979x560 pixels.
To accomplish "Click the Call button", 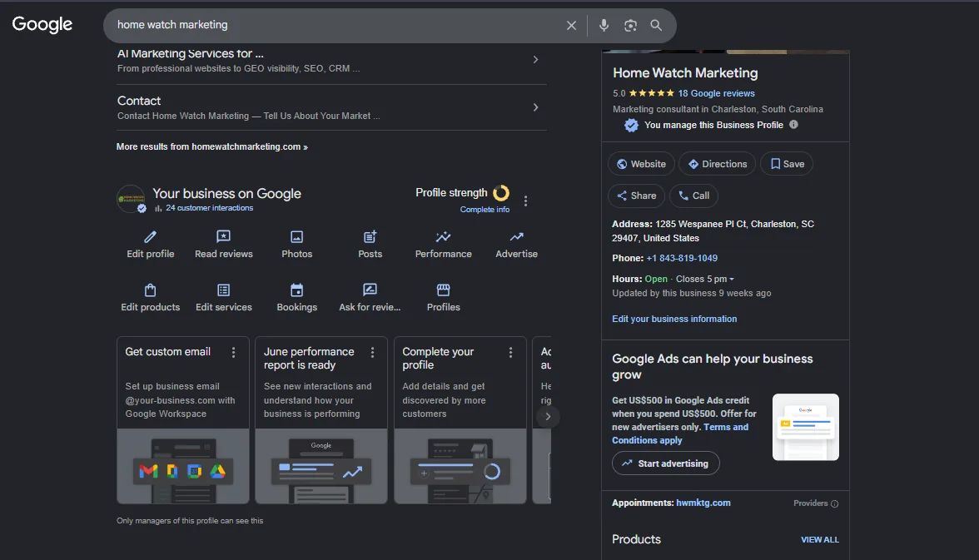I will click(x=693, y=196).
